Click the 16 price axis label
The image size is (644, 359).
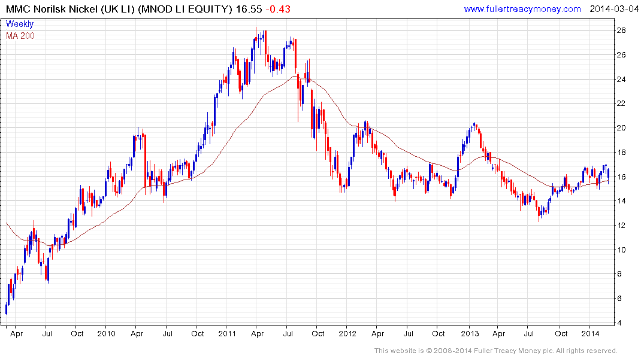click(621, 177)
